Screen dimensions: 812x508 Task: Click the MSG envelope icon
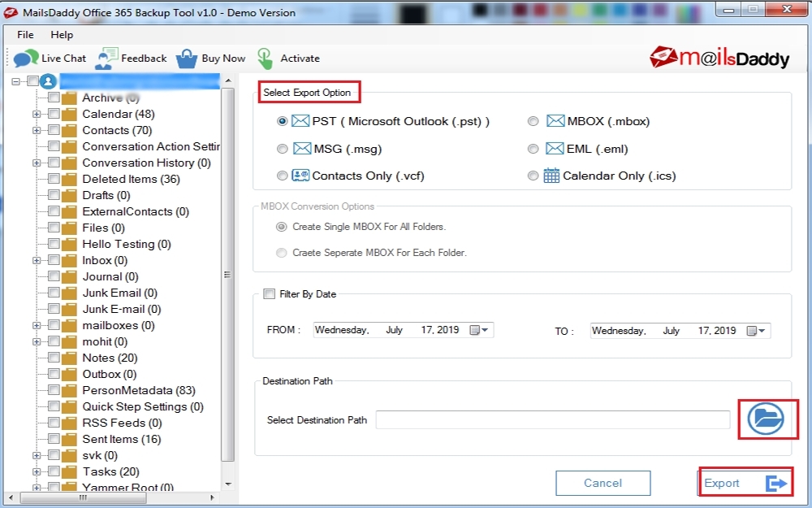pyautogui.click(x=302, y=149)
